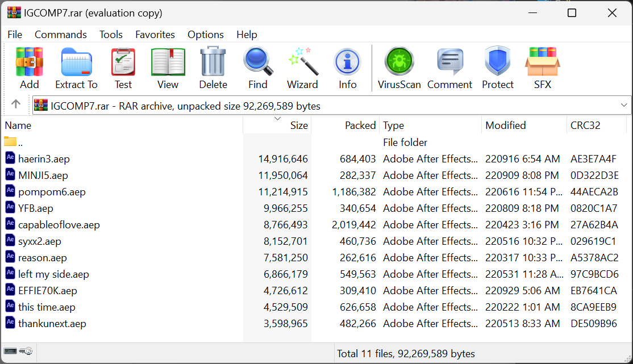
Task: Click the modified date 220929 5:06 AM
Action: click(522, 291)
